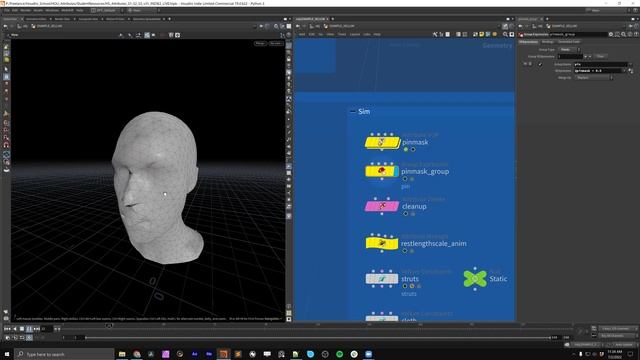Switch to Geometry Spreadsheet pane tab
Screen dimensions: 640x360
click(147, 19)
